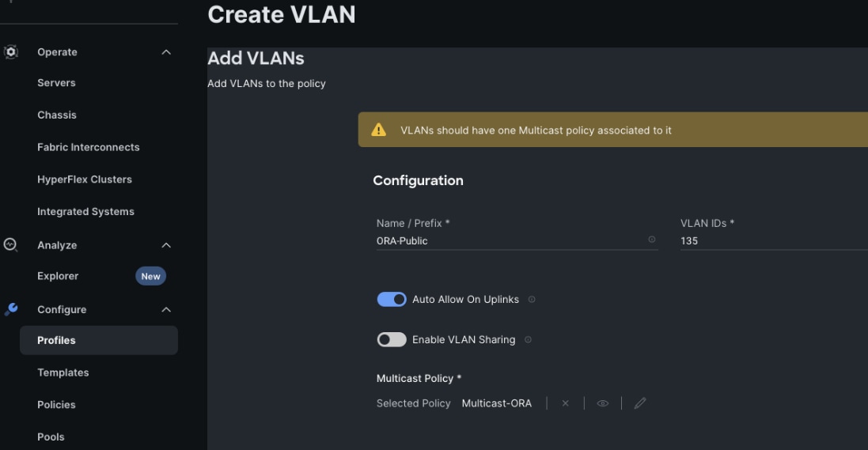The width and height of the screenshot is (868, 450).
Task: Open Fabric Interconnects in the sidebar
Action: (88, 147)
